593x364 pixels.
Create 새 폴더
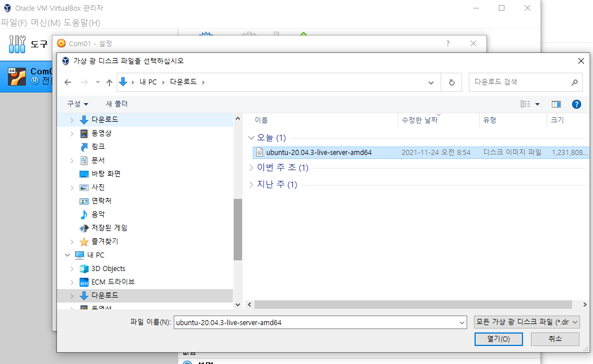(x=116, y=104)
